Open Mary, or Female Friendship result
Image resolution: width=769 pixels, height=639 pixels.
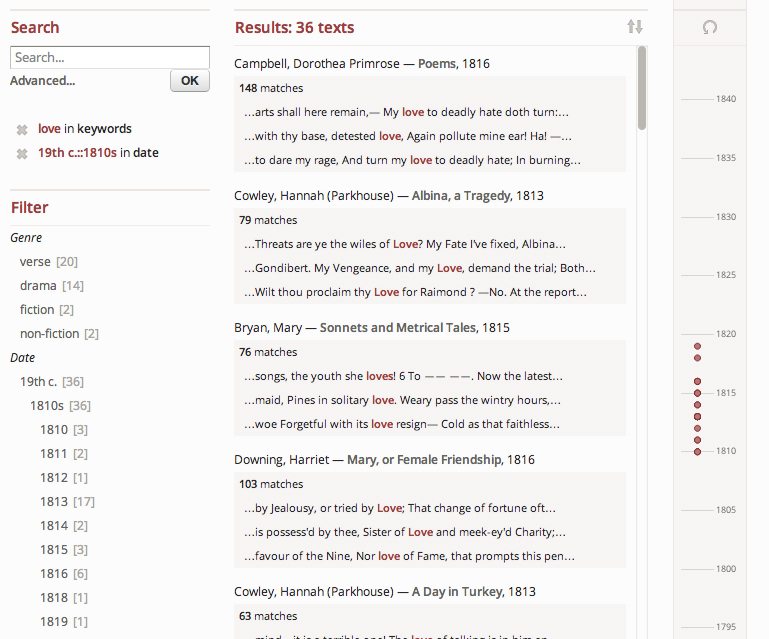click(439, 460)
